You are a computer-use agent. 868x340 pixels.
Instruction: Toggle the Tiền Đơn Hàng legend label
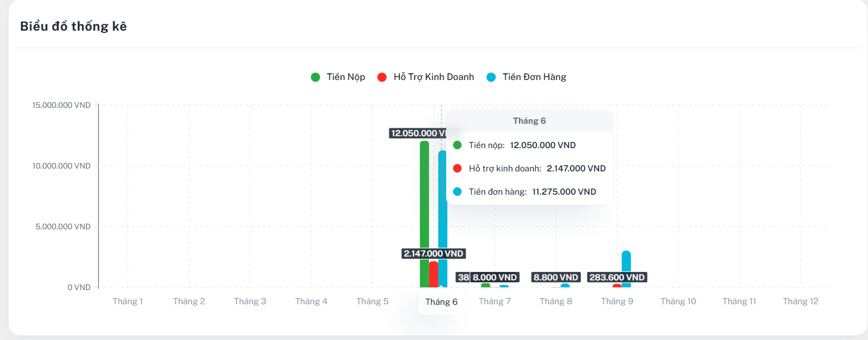click(534, 77)
